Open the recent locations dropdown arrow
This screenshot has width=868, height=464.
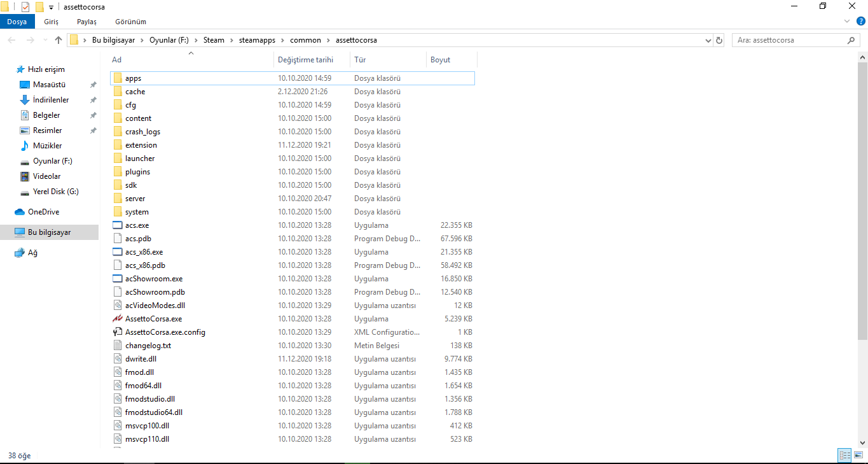click(x=45, y=40)
